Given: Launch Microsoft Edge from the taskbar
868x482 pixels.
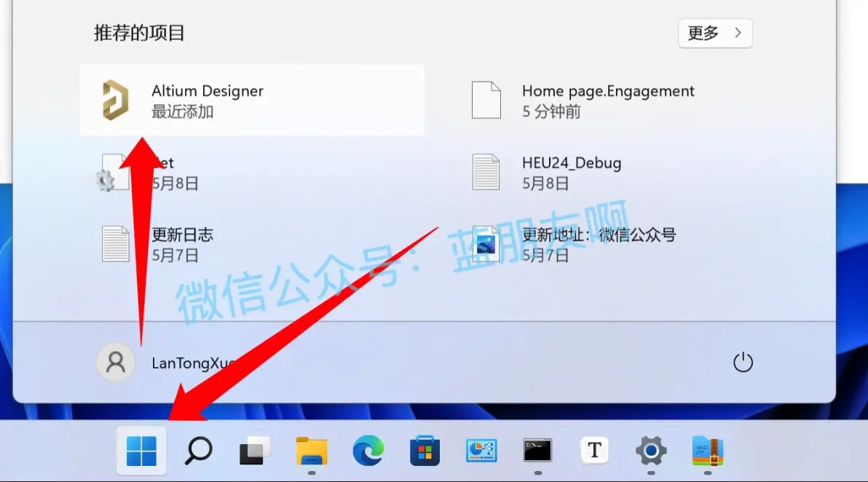Looking at the screenshot, I should click(x=368, y=451).
